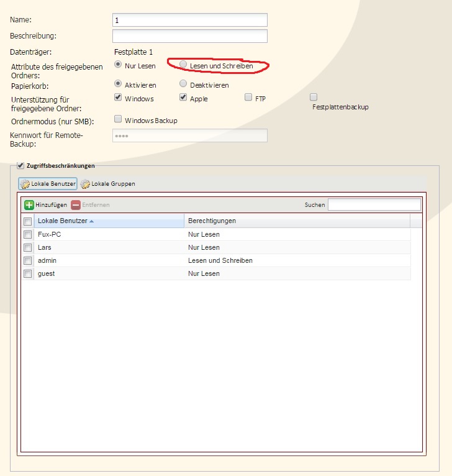Tick the checkbox for user Lars
The image size is (452, 476).
coord(27,248)
